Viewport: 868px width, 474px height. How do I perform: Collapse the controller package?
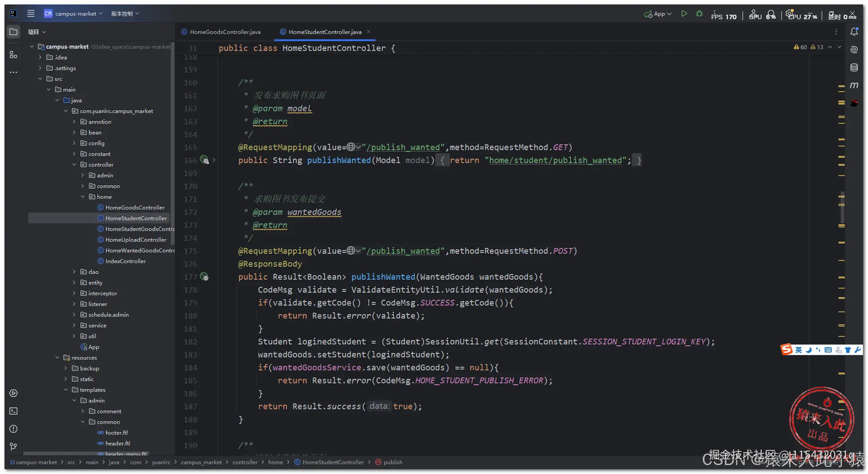[74, 164]
